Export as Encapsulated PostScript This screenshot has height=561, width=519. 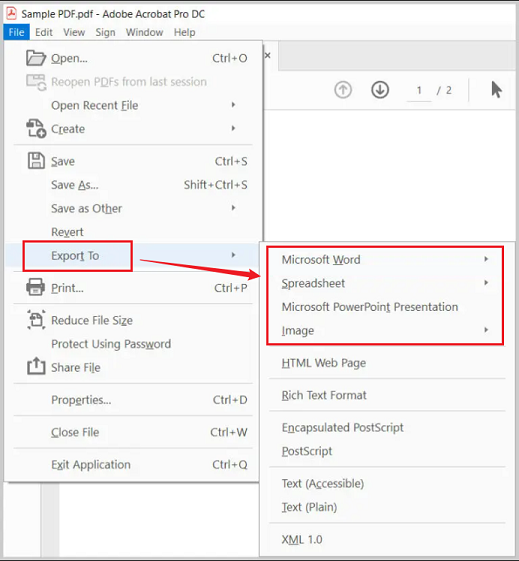[387, 427]
